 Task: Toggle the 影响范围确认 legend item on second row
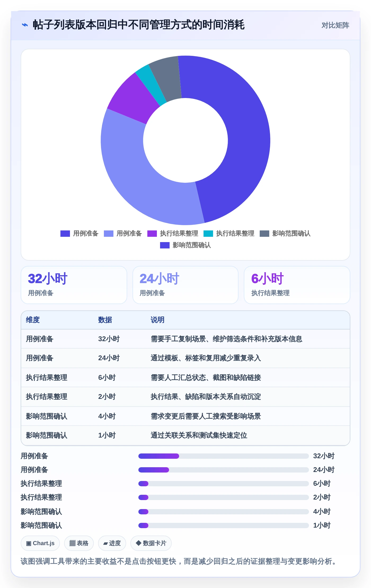pyautogui.click(x=185, y=245)
